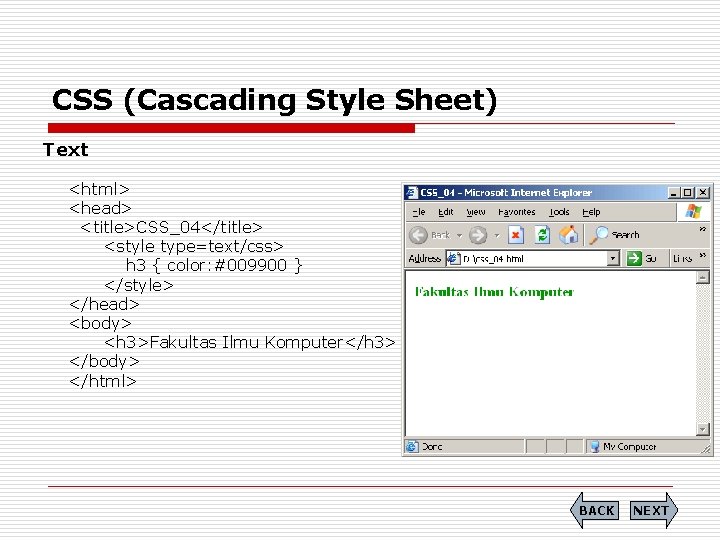Click the <title>CSS_04</title> code line
Image resolution: width=720 pixels, height=540 pixels.
tap(171, 227)
